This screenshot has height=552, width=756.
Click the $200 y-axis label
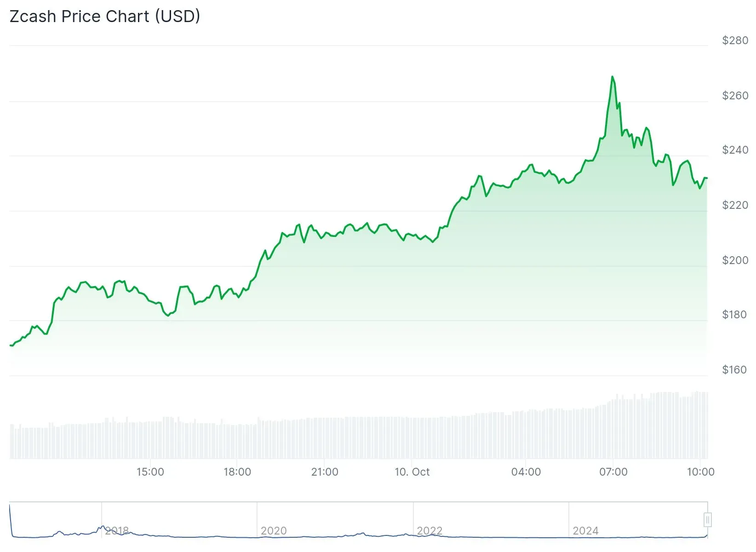(735, 260)
